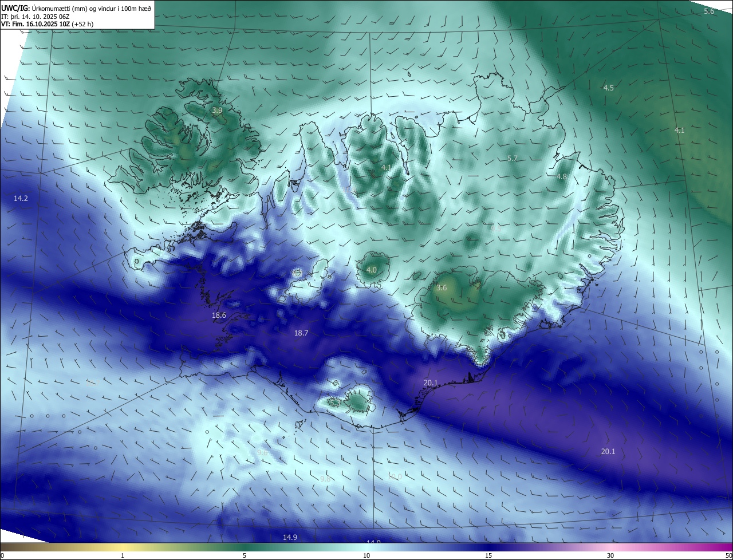Select the 3.9 value over the Westfjords
733x560 pixels.
[217, 110]
